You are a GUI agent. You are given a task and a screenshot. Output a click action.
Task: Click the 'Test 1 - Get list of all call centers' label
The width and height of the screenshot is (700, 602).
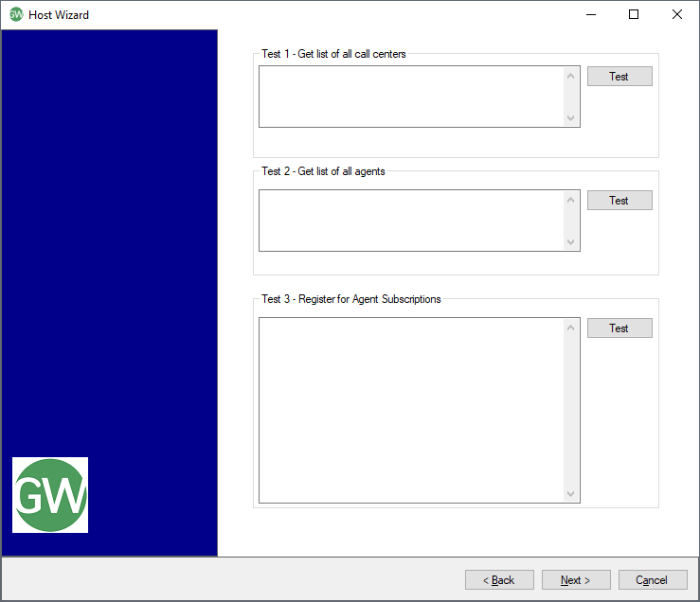point(333,54)
